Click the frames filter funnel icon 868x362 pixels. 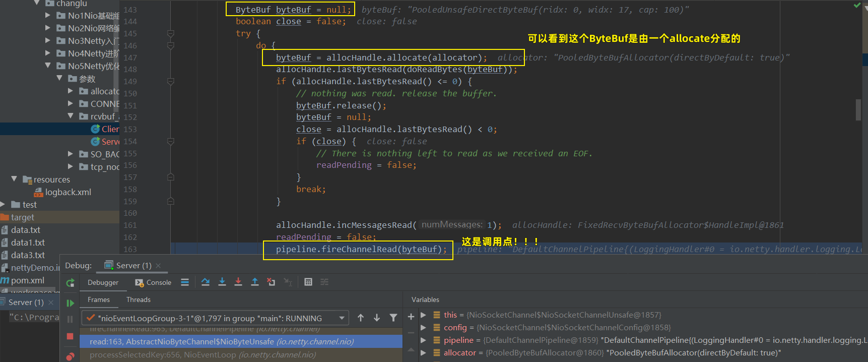tap(393, 318)
